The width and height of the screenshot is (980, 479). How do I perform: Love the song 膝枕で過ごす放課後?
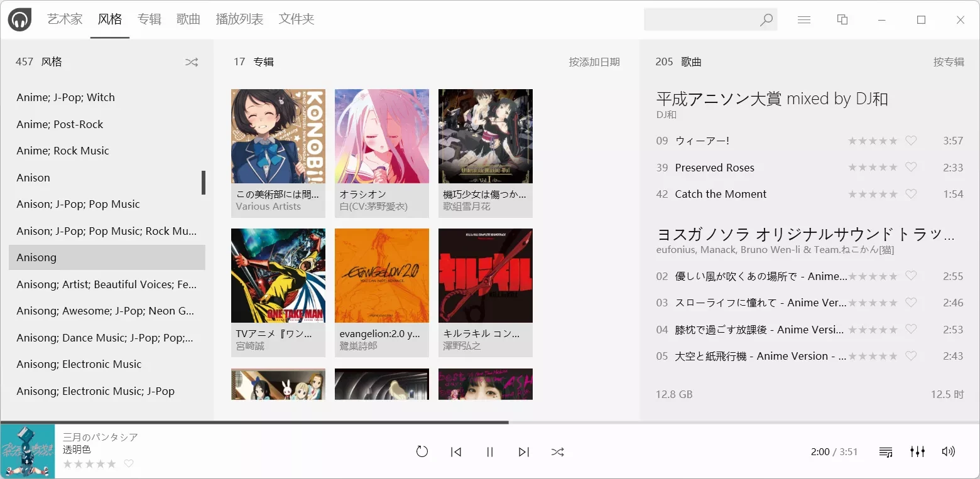pyautogui.click(x=911, y=329)
